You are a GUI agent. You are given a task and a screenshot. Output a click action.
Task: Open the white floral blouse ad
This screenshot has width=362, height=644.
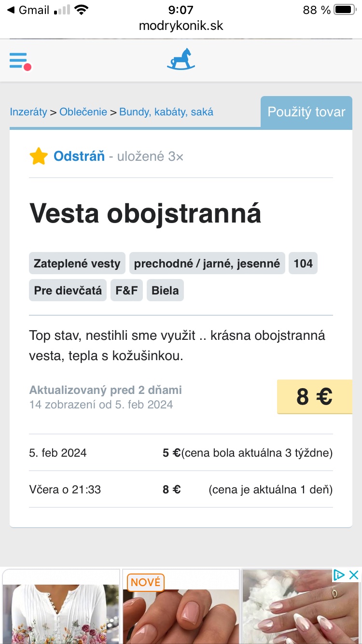pyautogui.click(x=61, y=609)
